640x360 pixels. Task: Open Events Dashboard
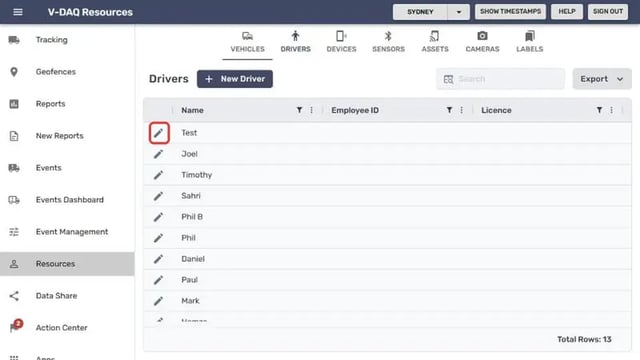67,200
